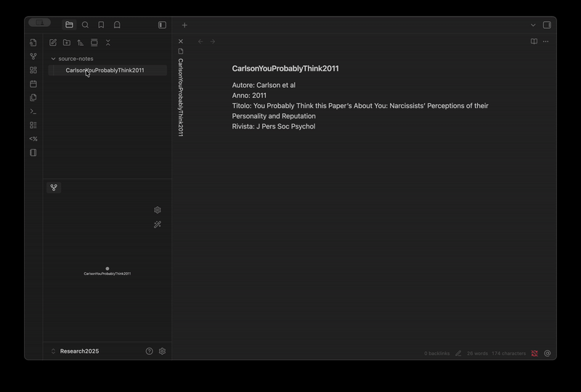Image resolution: width=581 pixels, height=392 pixels.
Task: Select CarlsonYouProbablyThink2011 in file tree
Action: [x=105, y=70]
